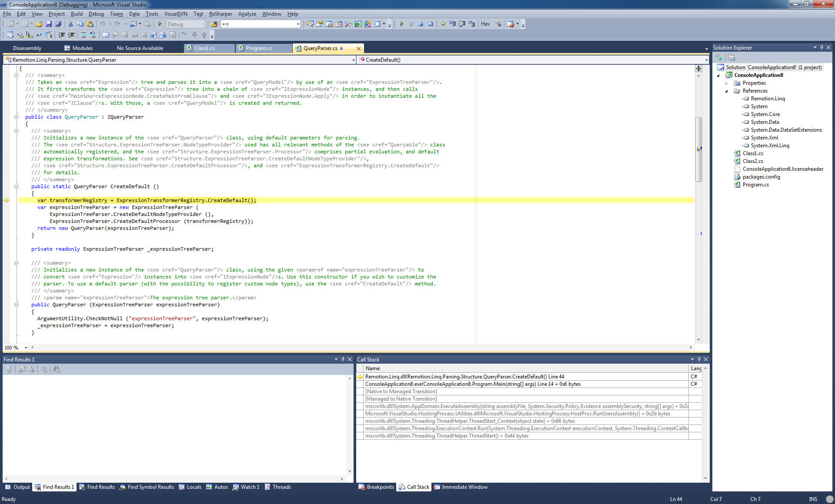Click the Show All Files icon in Solution Explorer
The width and height of the screenshot is (835, 504).
[731, 57]
